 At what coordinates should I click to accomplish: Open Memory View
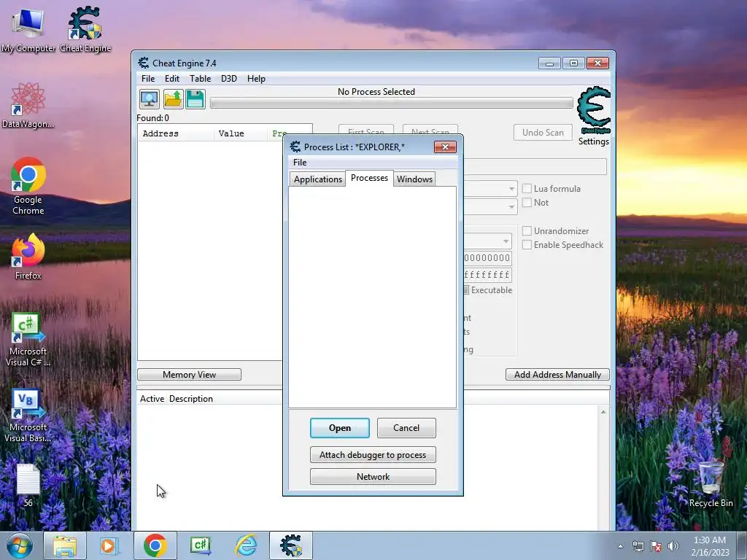pyautogui.click(x=189, y=375)
